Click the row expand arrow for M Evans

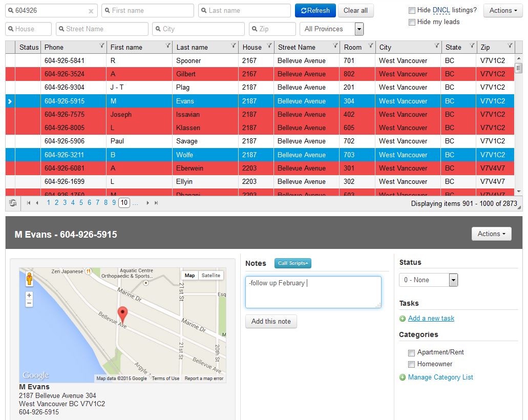tap(10, 101)
